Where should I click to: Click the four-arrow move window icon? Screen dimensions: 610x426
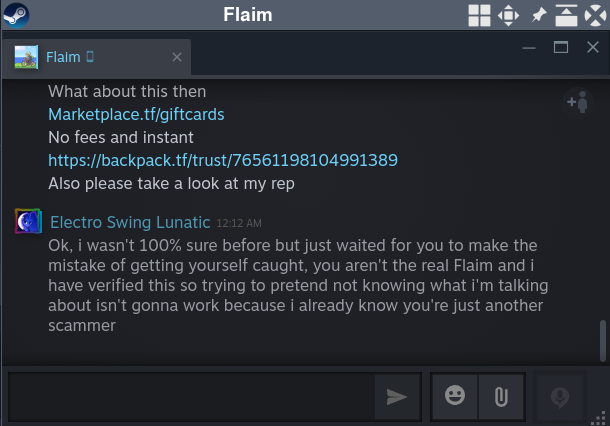coord(508,15)
